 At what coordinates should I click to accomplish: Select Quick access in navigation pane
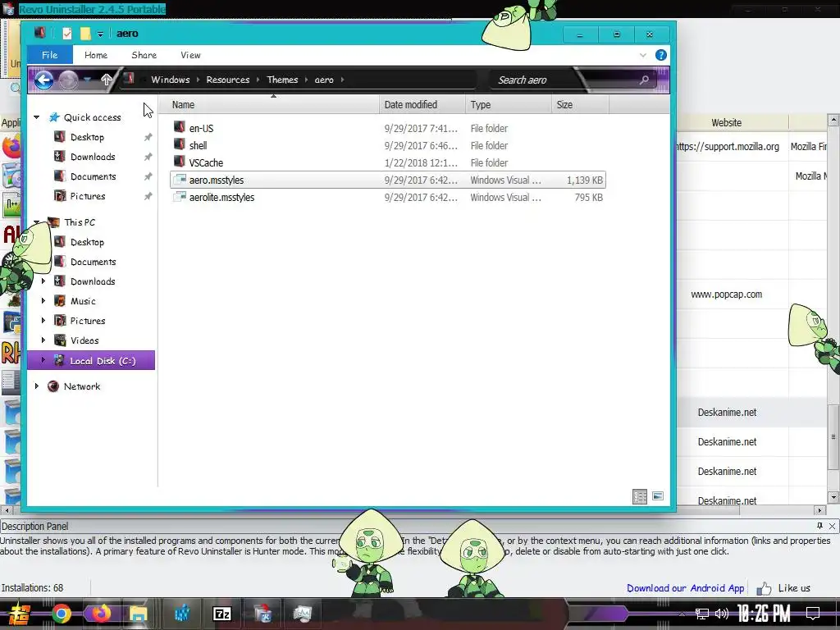pos(92,117)
